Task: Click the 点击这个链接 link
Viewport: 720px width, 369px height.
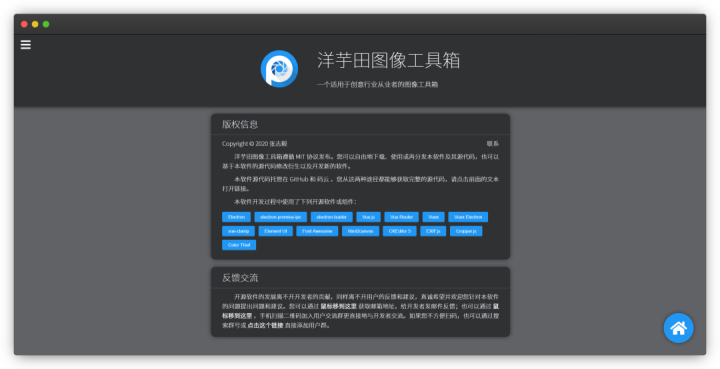Action: click(x=265, y=325)
